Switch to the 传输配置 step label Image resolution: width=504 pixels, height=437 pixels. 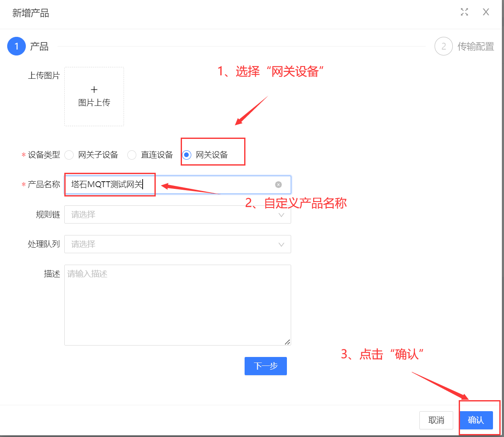click(x=476, y=47)
